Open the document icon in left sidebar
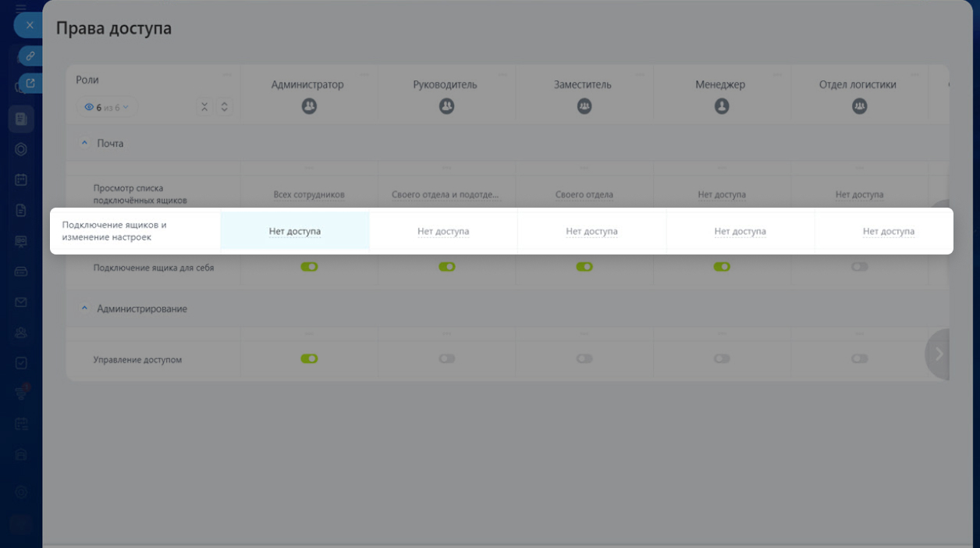Screen dimensions: 980x548 coord(21,210)
